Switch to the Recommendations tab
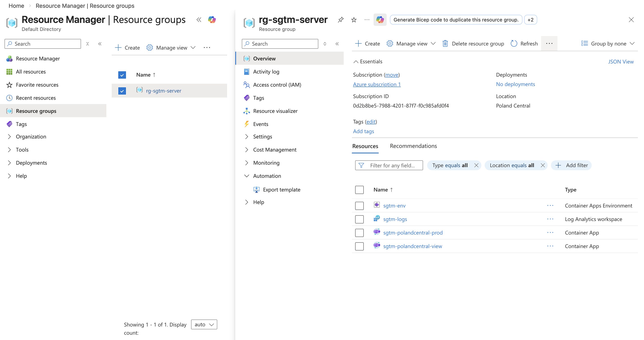This screenshot has height=340, width=644. tap(413, 146)
